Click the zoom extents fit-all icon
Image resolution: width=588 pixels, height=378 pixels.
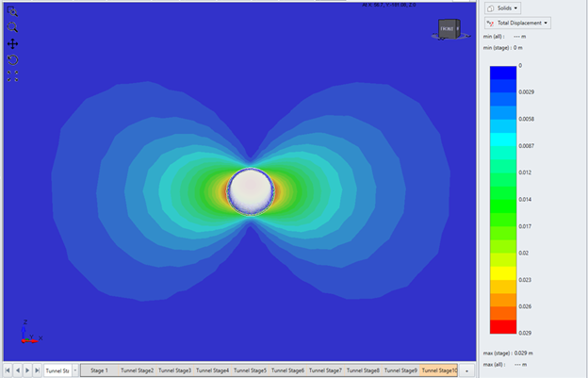coord(12,76)
